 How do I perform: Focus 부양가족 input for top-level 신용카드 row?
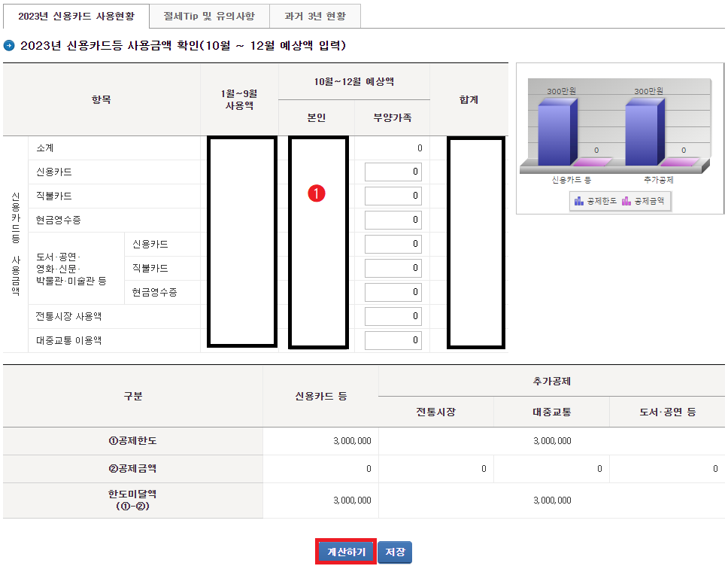point(393,172)
